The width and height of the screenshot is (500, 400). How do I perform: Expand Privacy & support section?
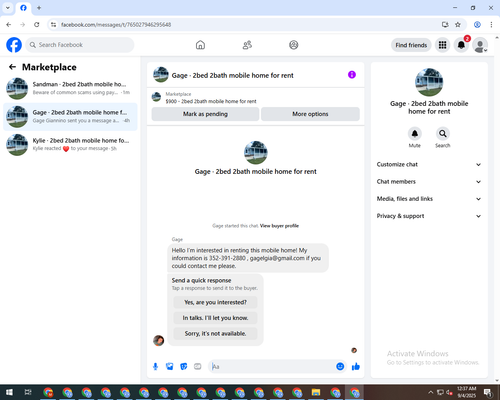point(429,216)
